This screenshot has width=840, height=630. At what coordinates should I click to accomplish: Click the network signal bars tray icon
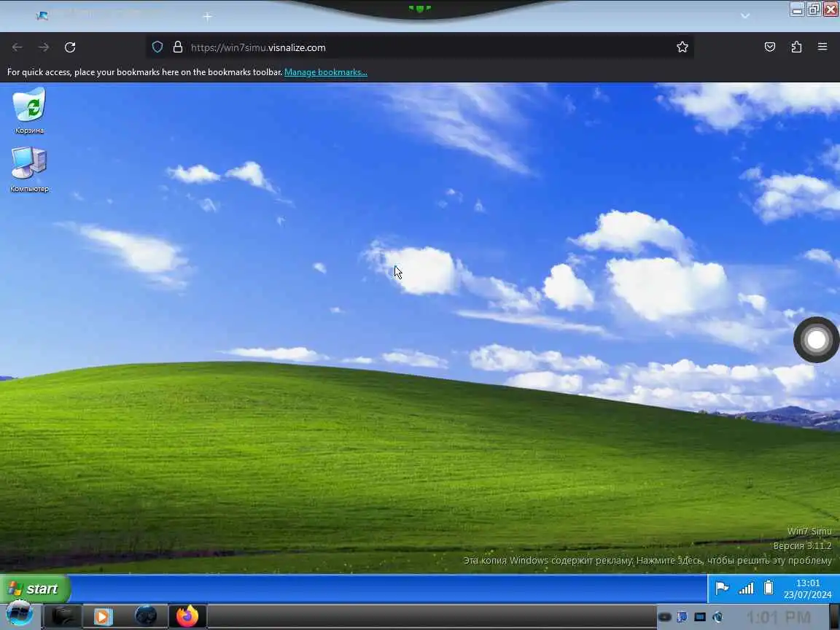(x=746, y=588)
